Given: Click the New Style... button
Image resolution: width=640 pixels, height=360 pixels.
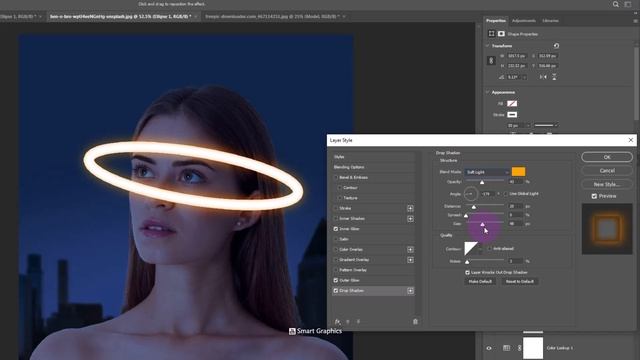Looking at the screenshot, I should point(607,184).
